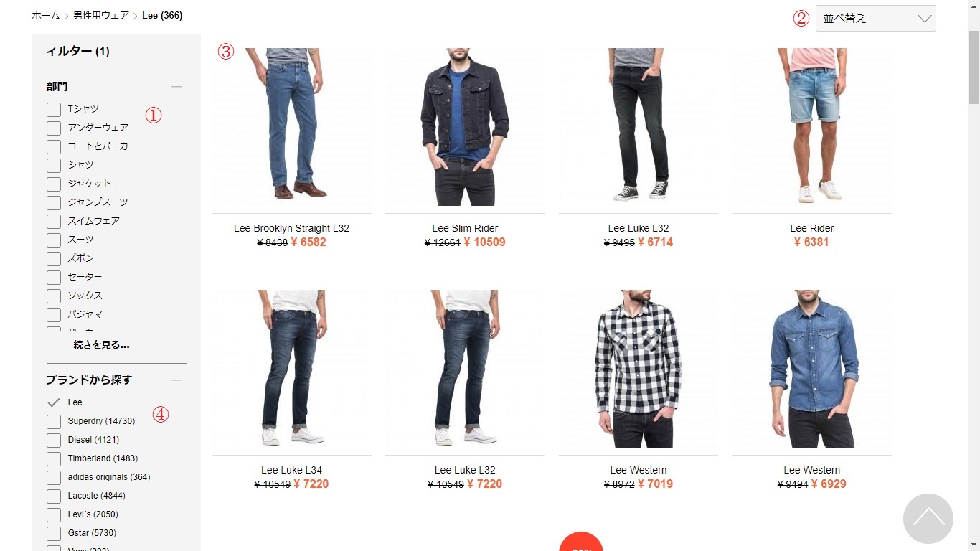Open the 並べ替え sort dropdown

pyautogui.click(x=876, y=19)
